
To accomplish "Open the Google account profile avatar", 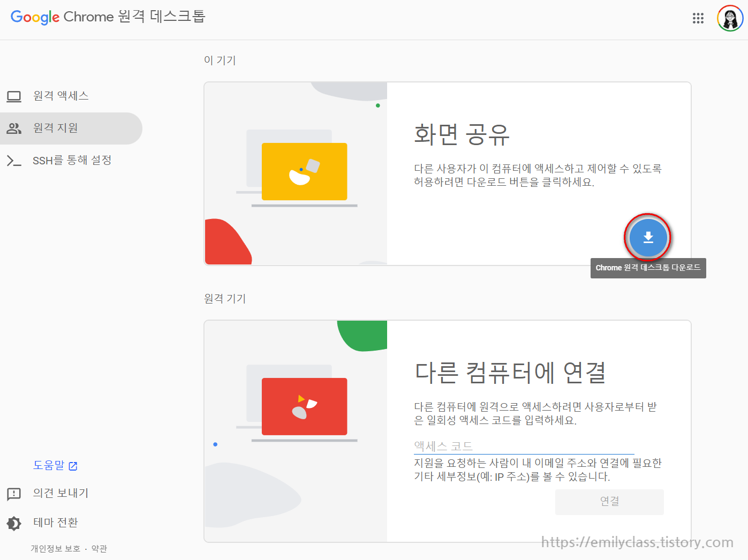I will pos(730,18).
